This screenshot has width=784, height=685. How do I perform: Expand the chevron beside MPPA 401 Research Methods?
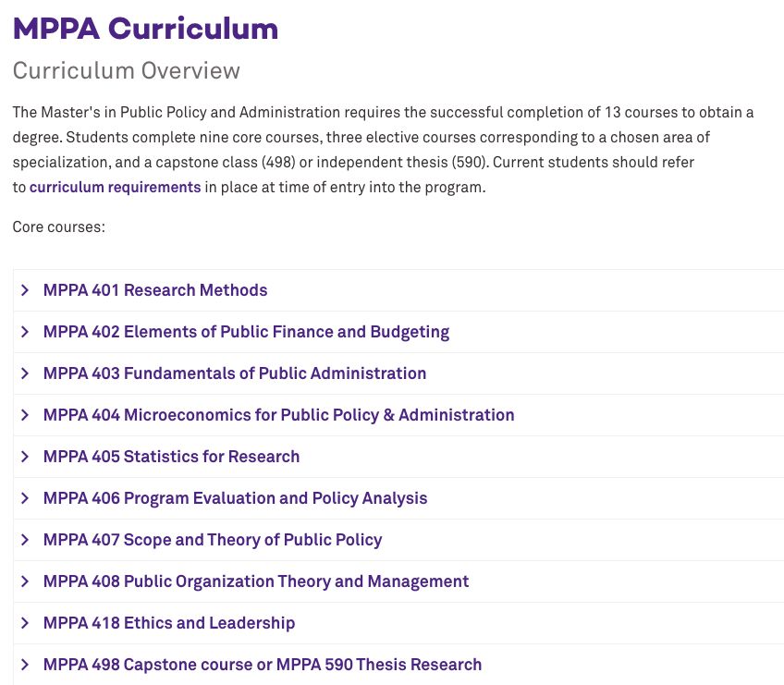(x=25, y=290)
